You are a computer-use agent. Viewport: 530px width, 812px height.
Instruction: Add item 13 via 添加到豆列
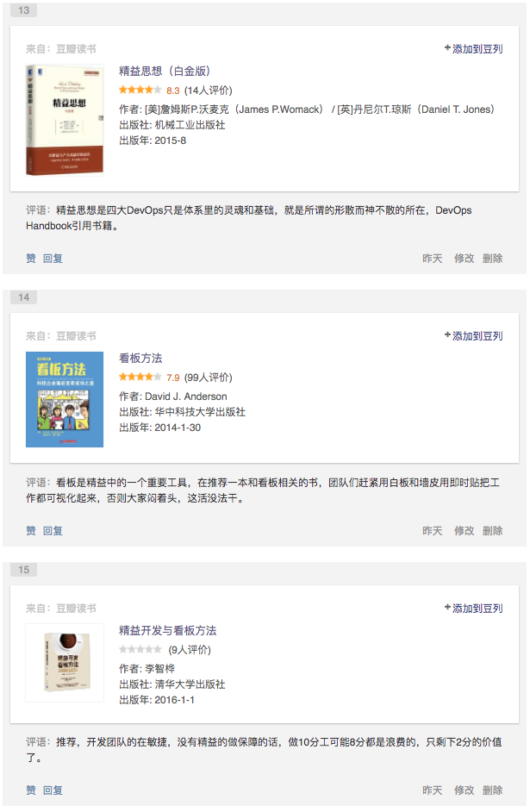tap(474, 48)
